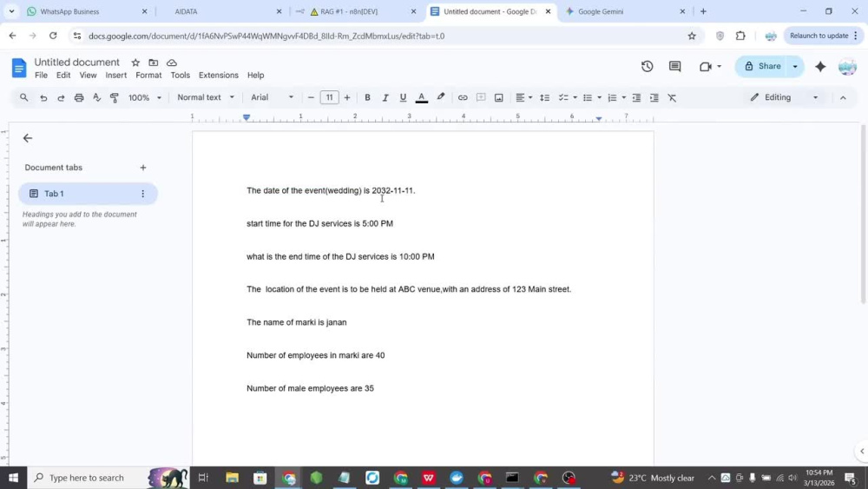Increase font size with plus button
The height and width of the screenshot is (489, 868).
point(347,97)
